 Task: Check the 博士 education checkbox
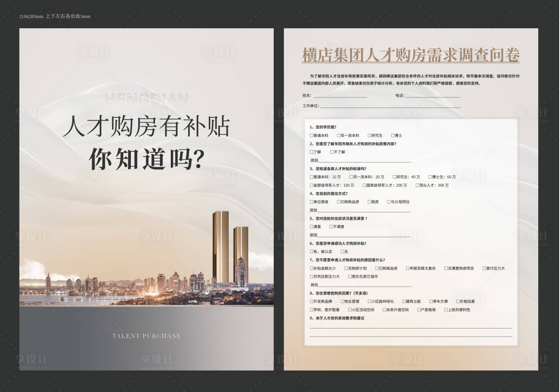393,135
